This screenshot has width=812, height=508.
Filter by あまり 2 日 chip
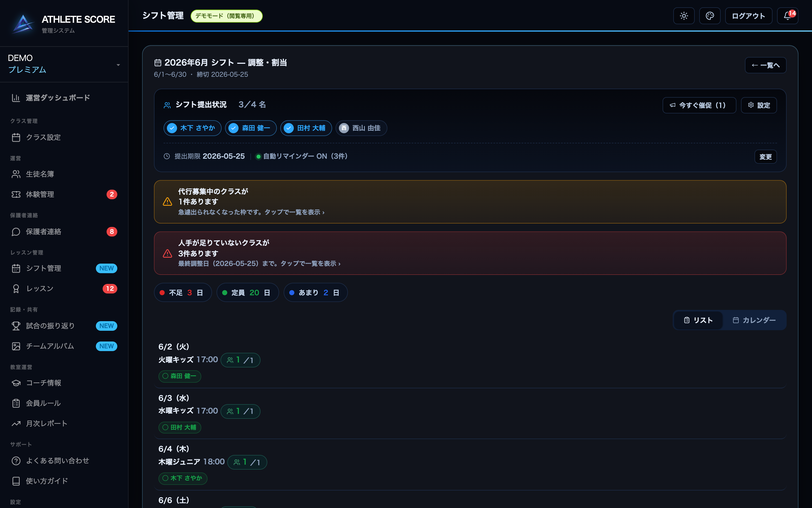315,293
